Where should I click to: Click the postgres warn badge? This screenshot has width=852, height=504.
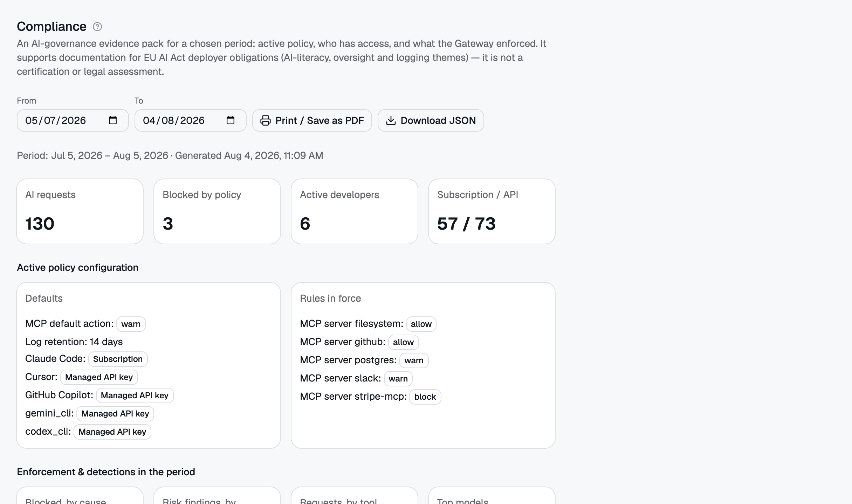(x=414, y=360)
